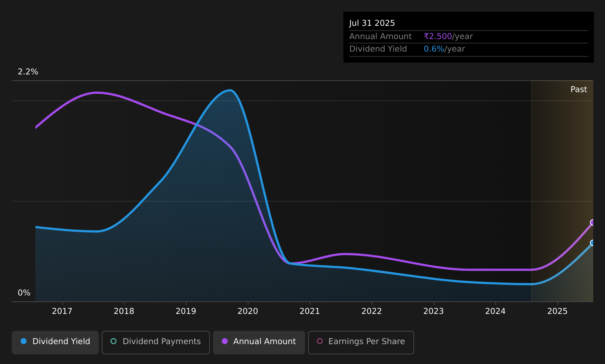605x364 pixels.
Task: Click the 0% y-axis label
Action: pyautogui.click(x=24, y=293)
